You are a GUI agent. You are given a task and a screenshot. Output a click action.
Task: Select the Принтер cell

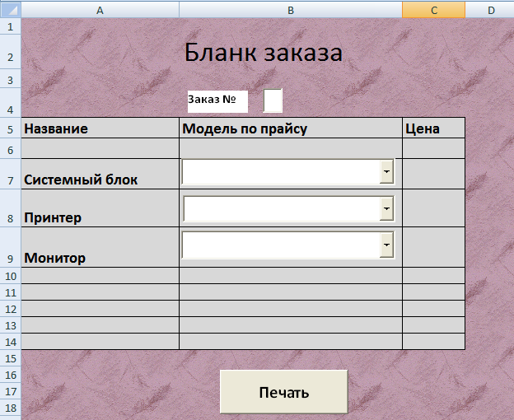pyautogui.click(x=100, y=208)
